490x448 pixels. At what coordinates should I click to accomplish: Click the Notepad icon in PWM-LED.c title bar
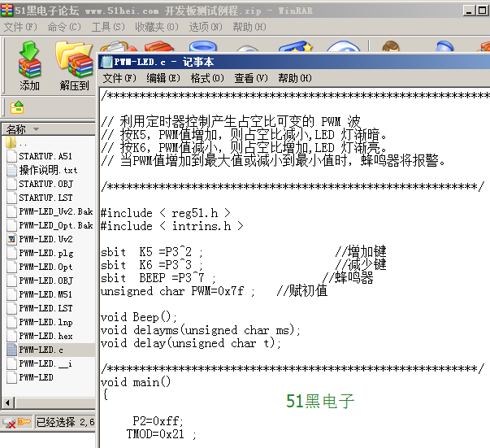coord(106,62)
